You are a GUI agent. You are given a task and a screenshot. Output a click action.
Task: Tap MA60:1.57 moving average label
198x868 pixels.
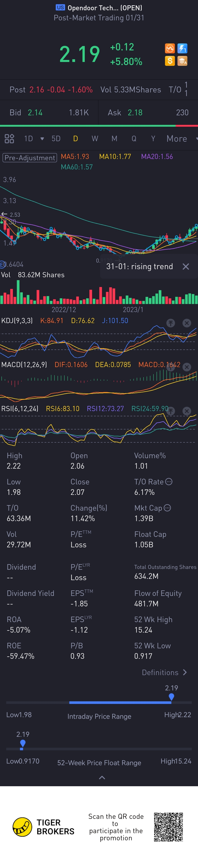pos(76,167)
